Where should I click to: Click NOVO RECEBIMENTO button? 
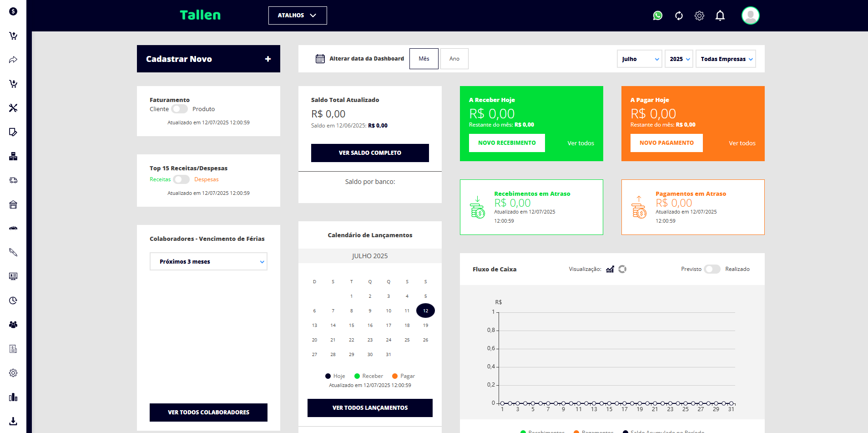[x=507, y=143]
